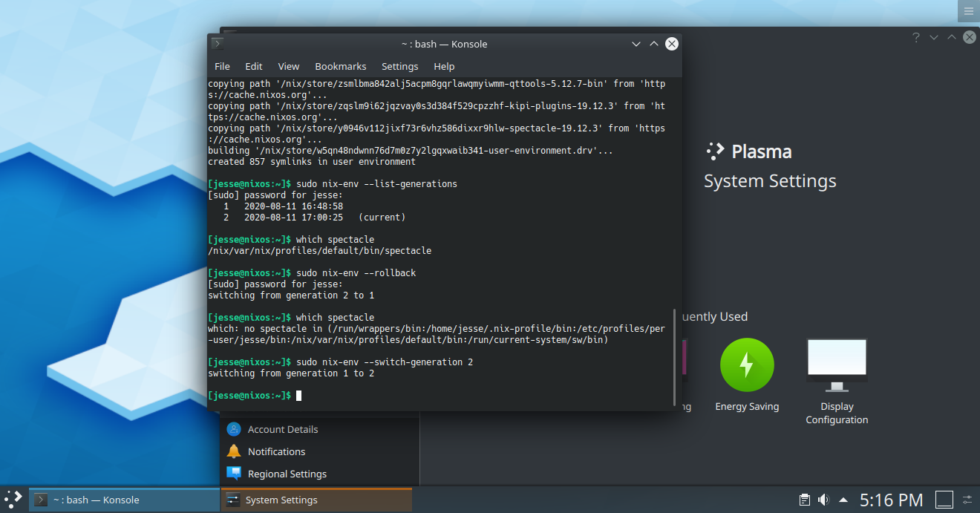This screenshot has width=980, height=513.
Task: Open the View menu in Konsole
Action: 289,66
